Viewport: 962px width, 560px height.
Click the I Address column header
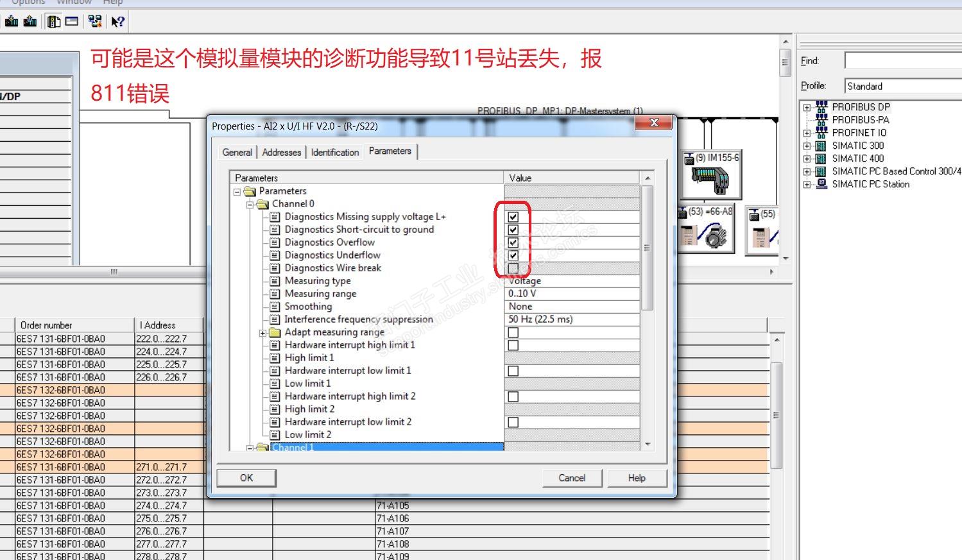(168, 325)
